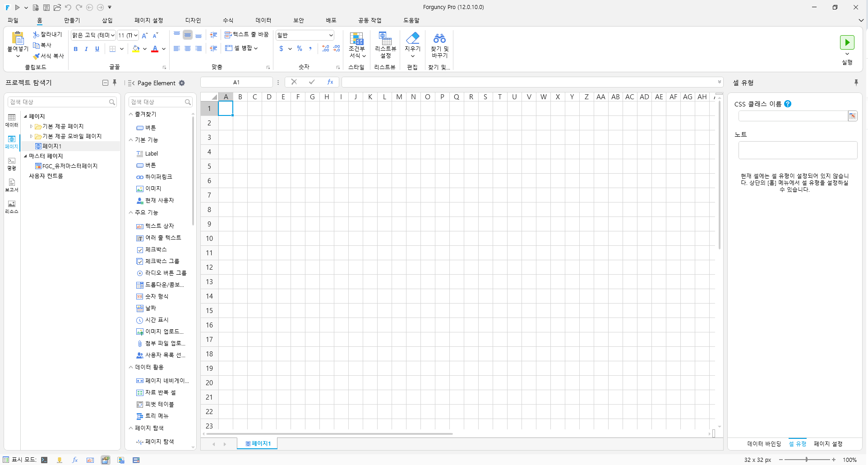Toggle formula fx display mode in status bar
Image resolution: width=868 pixels, height=465 pixels.
click(75, 460)
